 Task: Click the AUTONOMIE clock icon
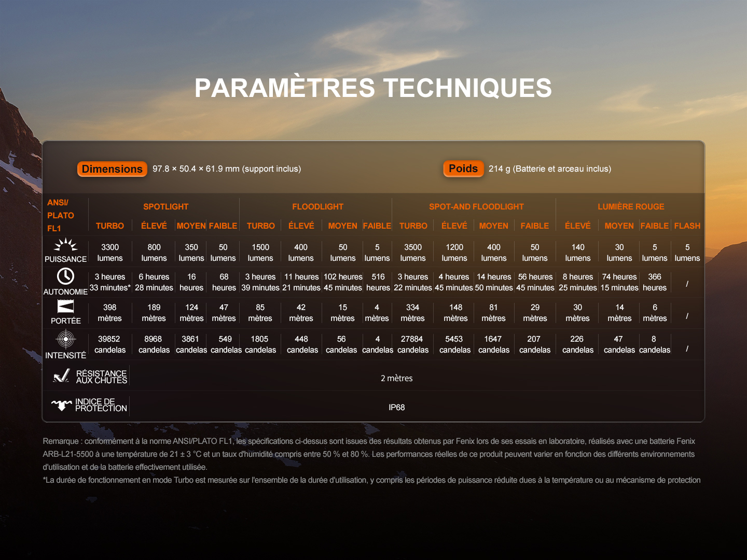[x=65, y=276]
